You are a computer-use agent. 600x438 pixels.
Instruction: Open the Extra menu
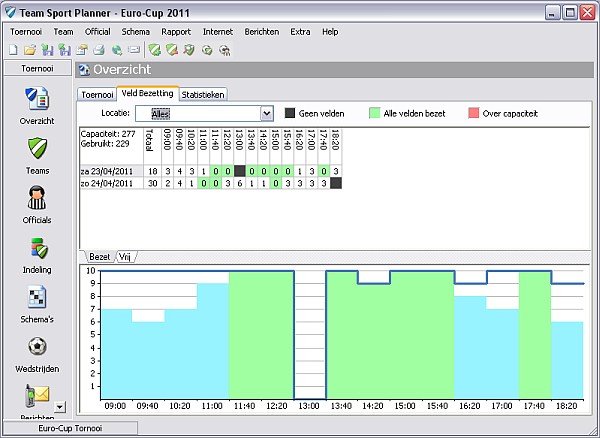click(300, 32)
